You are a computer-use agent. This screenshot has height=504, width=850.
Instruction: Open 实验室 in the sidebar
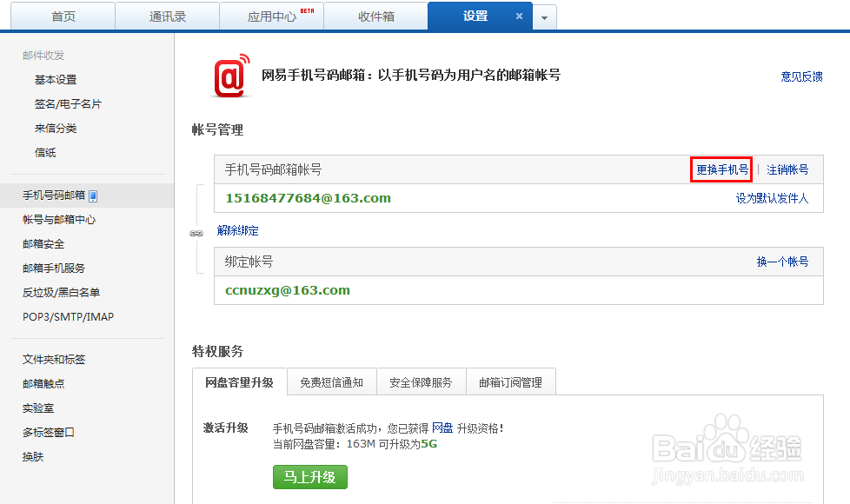[x=38, y=408]
